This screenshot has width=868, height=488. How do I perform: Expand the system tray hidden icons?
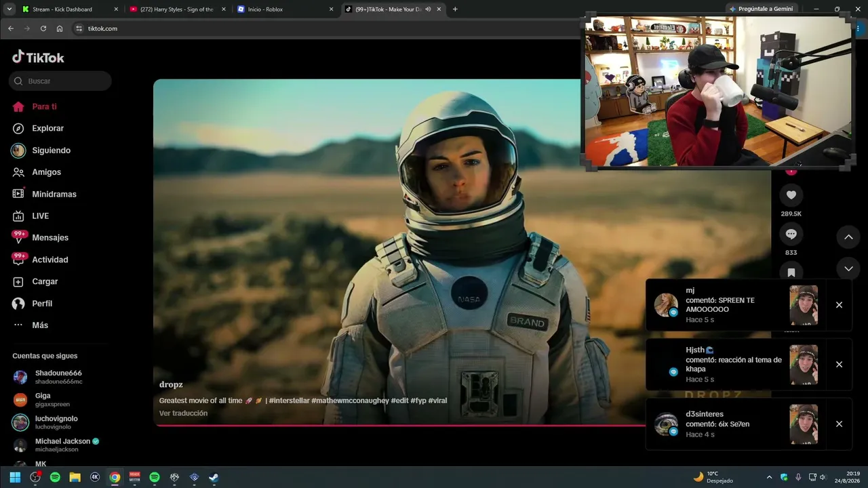[769, 477]
